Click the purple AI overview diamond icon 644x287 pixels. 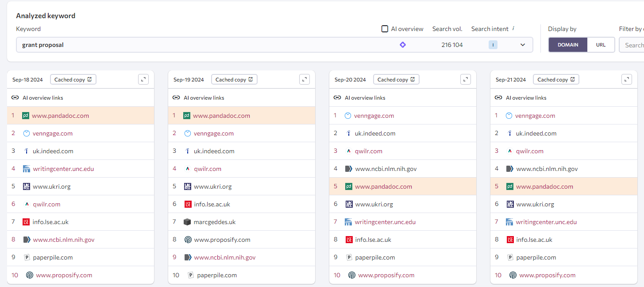pyautogui.click(x=402, y=45)
